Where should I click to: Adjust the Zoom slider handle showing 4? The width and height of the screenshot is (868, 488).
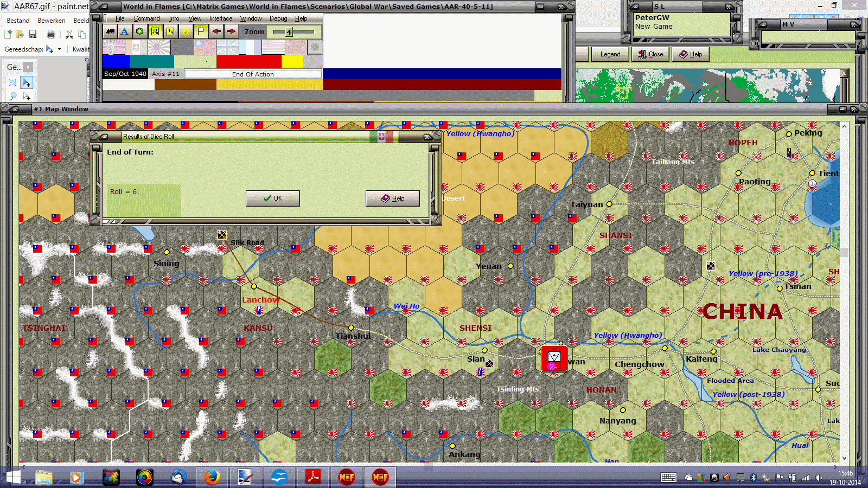point(289,32)
